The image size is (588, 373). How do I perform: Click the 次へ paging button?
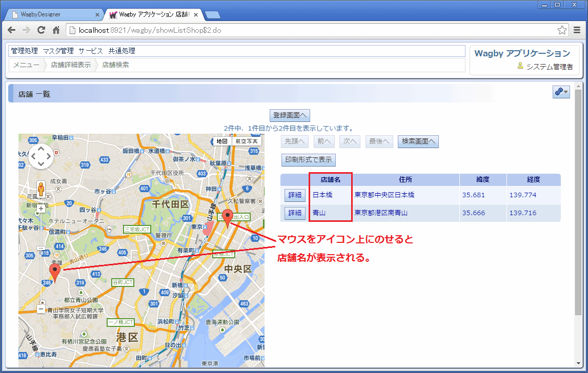click(x=350, y=141)
